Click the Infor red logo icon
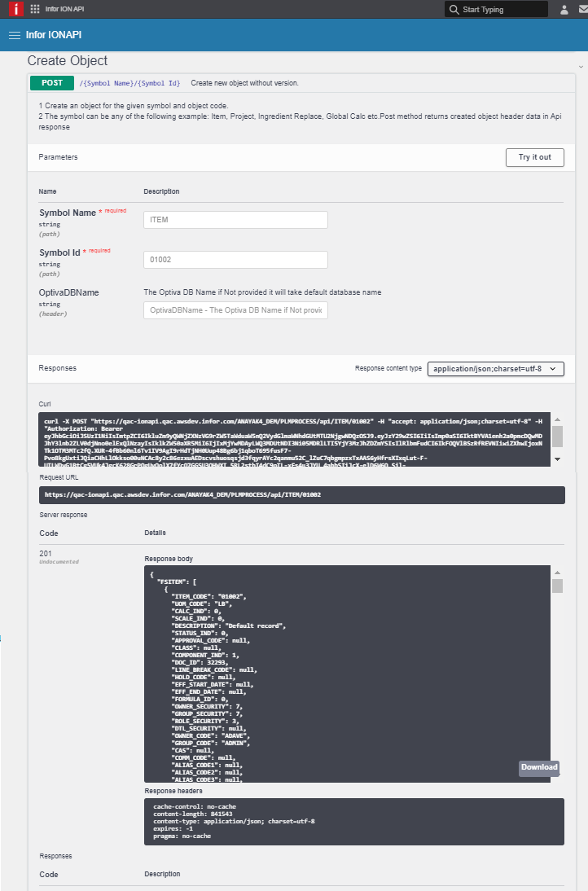Viewport: 588px width, 891px height. tap(16, 8)
